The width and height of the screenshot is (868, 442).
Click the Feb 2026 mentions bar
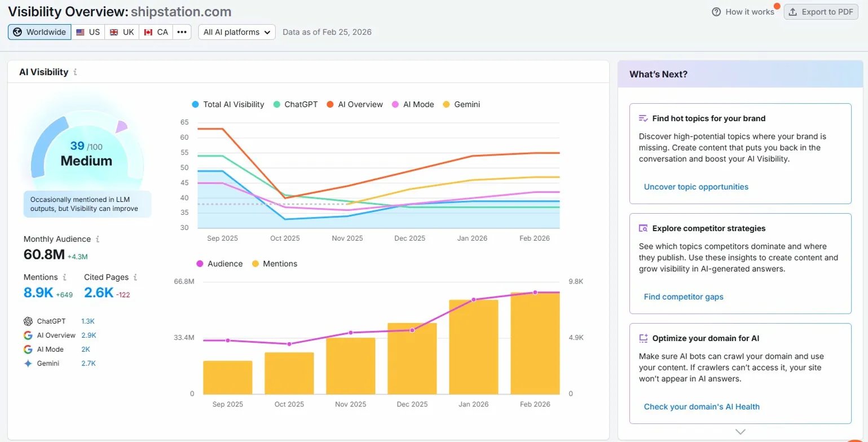pos(535,343)
